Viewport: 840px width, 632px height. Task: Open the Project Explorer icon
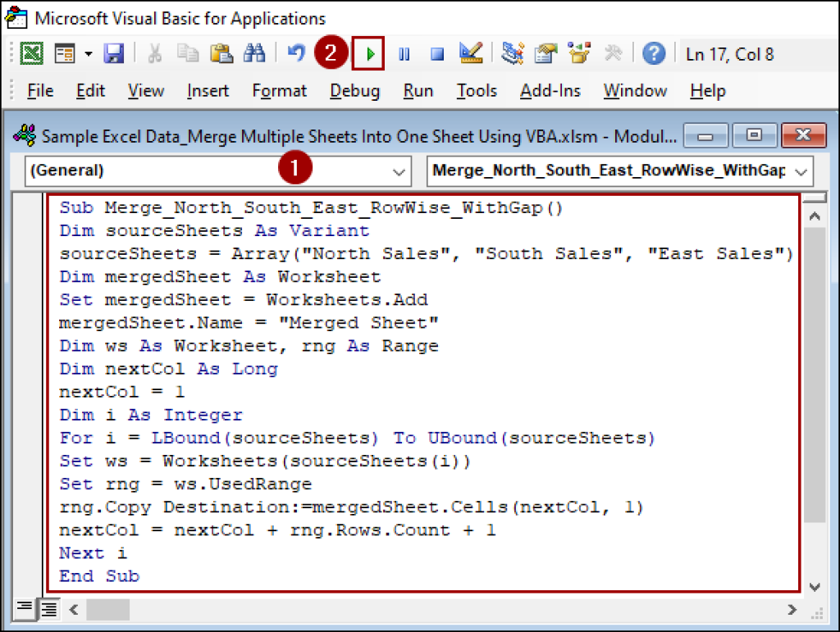513,52
